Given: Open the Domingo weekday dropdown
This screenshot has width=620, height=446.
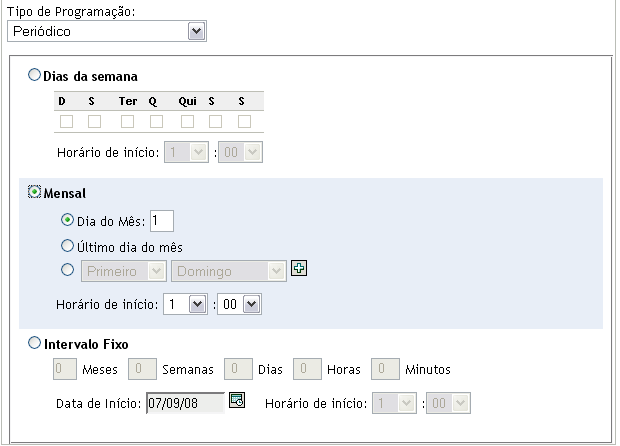Looking at the screenshot, I should (229, 269).
